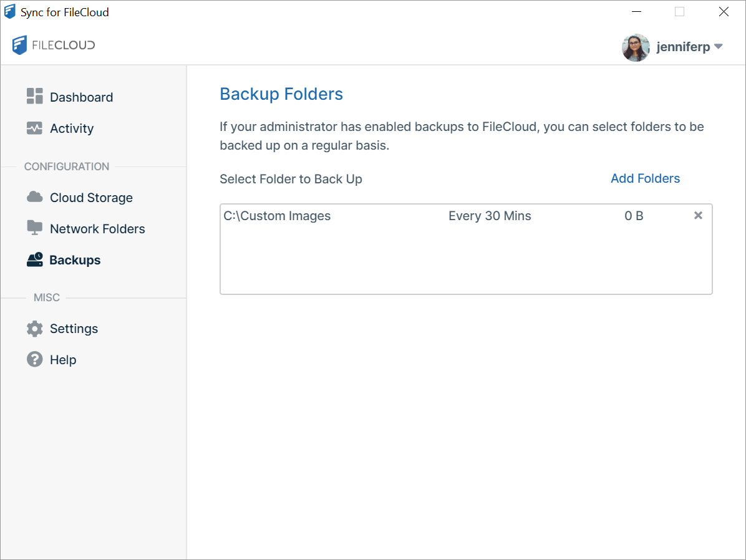Click the FileCloud logo in header

tap(54, 45)
